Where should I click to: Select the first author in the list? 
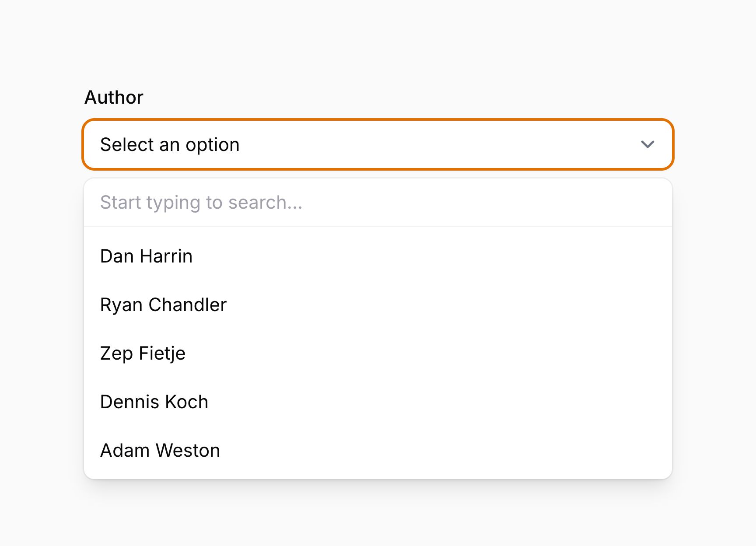pyautogui.click(x=146, y=256)
